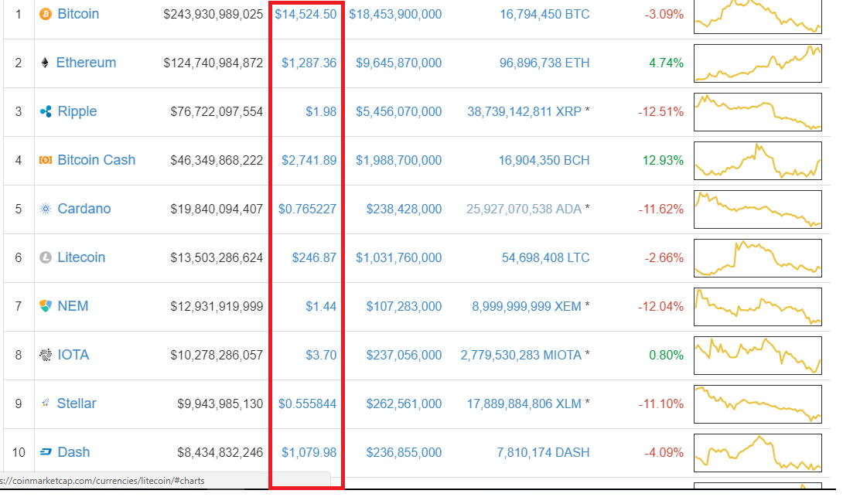Click Bitcoin Cash volume $1,988,700,000
The width and height of the screenshot is (843, 504).
(398, 160)
